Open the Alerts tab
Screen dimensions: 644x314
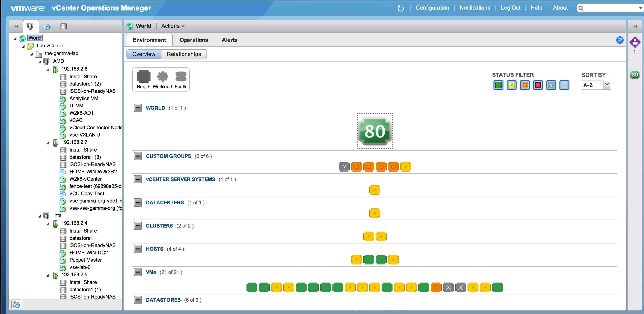(x=229, y=40)
